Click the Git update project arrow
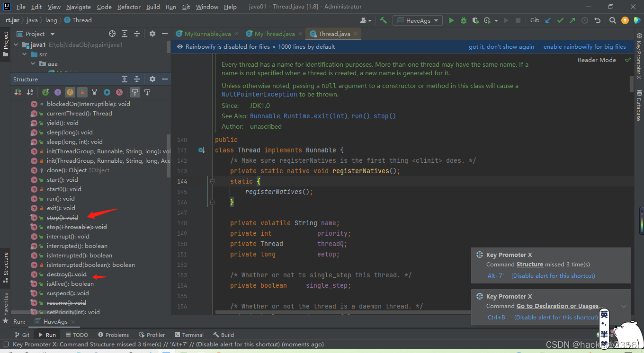Viewport: 644px width, 353px height. click(x=548, y=20)
